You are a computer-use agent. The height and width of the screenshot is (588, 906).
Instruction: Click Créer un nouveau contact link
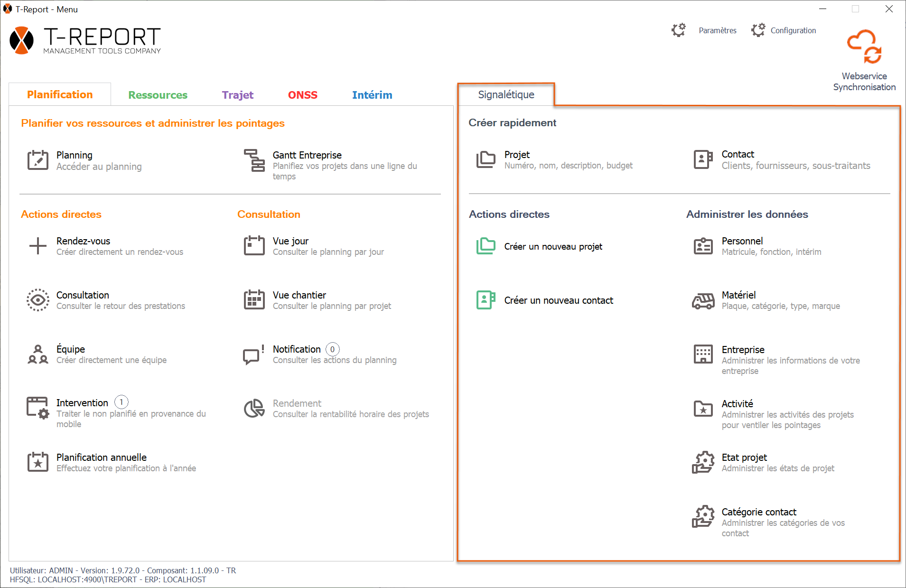tap(558, 300)
